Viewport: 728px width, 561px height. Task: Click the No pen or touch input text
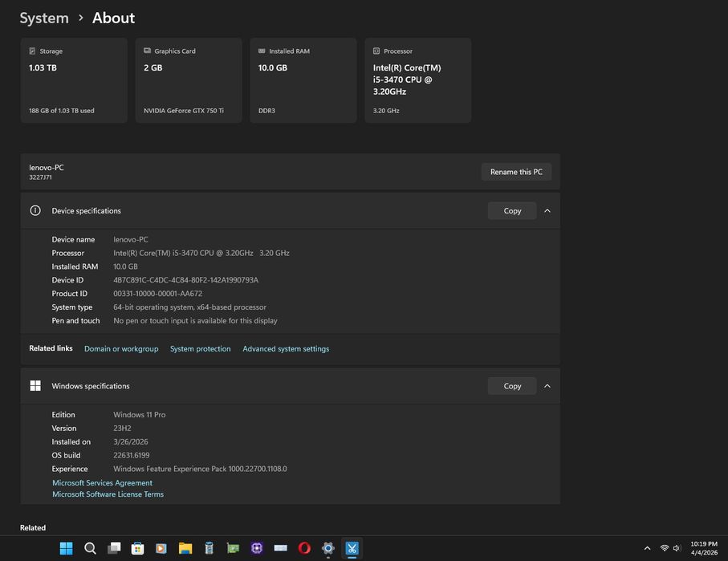196,320
